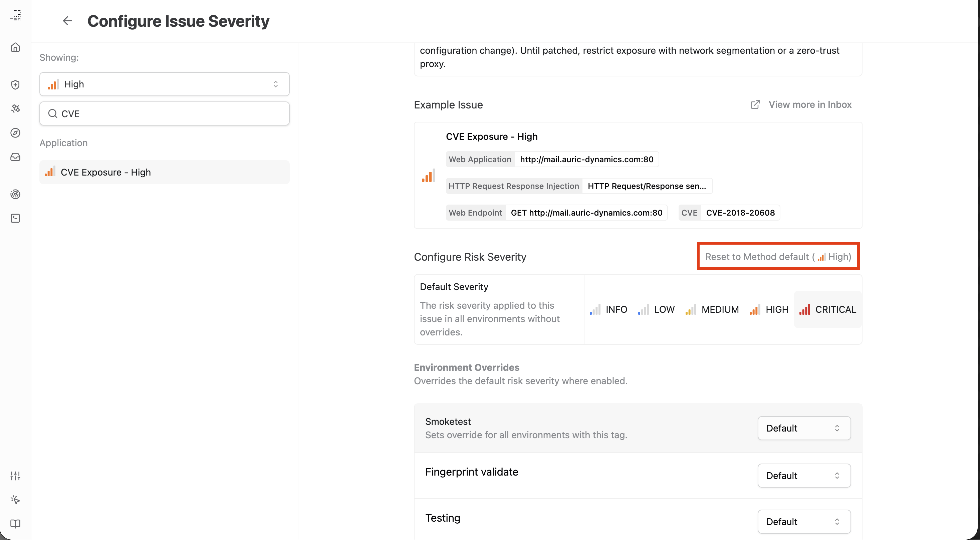Open the home icon in sidebar

(x=15, y=47)
